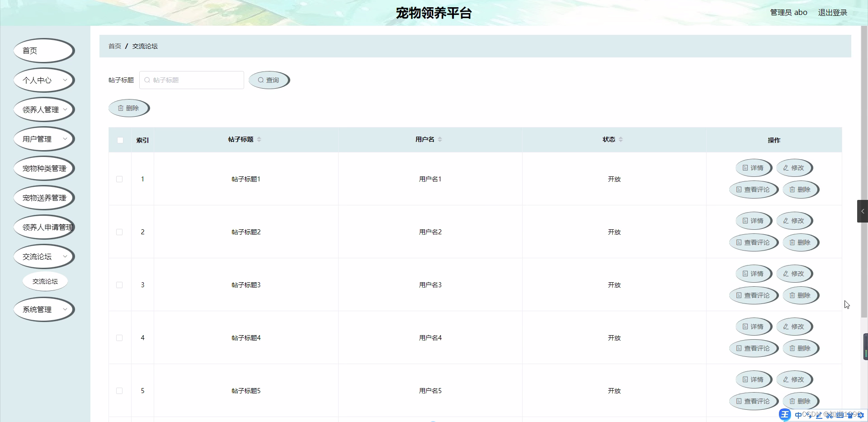
Task: Open the 宠物种类管理 section
Action: click(44, 168)
